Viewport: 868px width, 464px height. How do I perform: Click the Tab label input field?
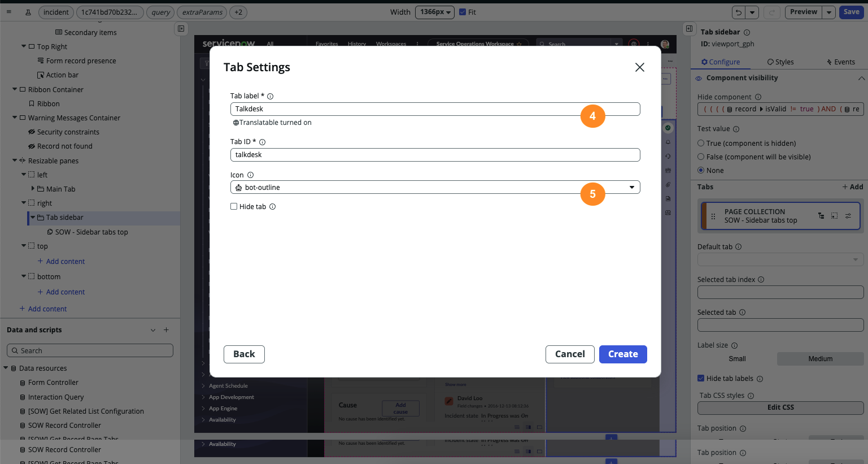coord(435,109)
